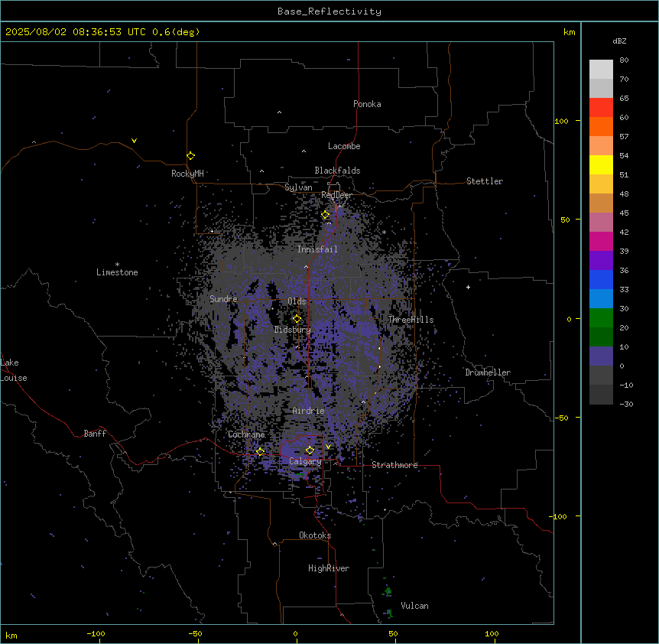Click the Lake Louise label
The image size is (659, 644).
click(14, 370)
